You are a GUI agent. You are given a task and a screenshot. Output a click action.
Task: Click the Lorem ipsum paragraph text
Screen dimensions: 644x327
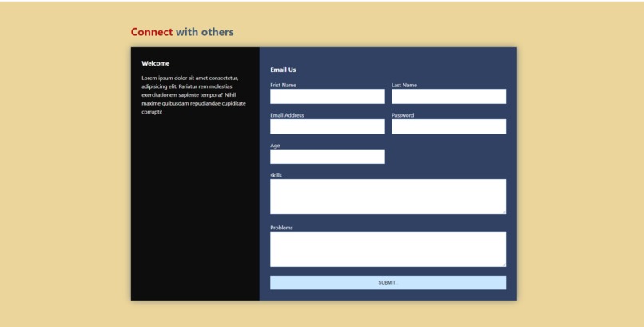click(x=194, y=95)
